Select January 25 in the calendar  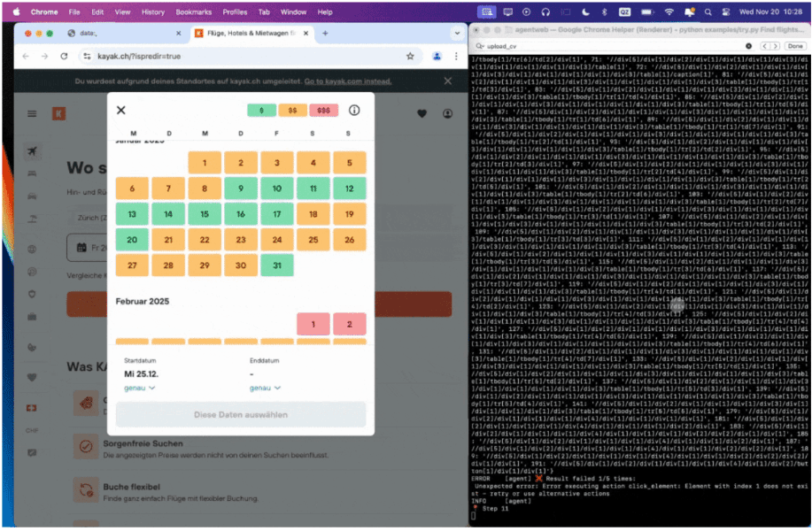313,240
